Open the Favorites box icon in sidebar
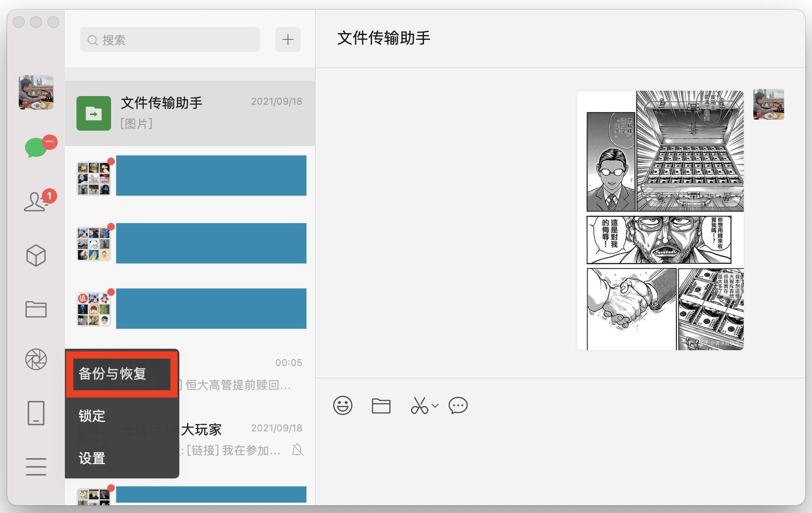This screenshot has height=513, width=812. [x=36, y=256]
